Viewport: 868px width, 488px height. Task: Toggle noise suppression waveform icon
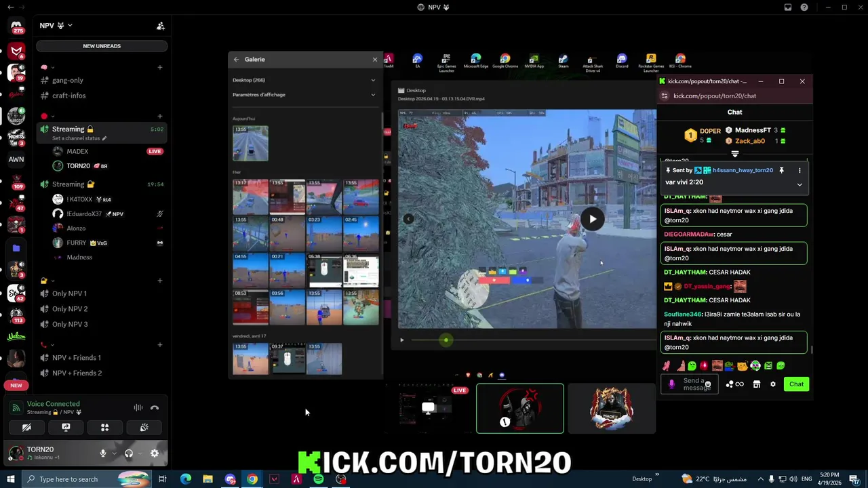(x=138, y=408)
